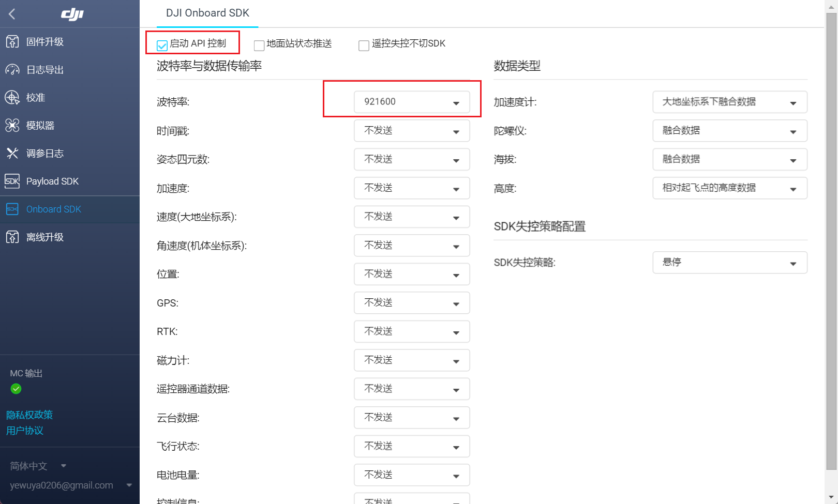Click the Payload SDK icon
838x504 pixels.
tap(12, 181)
